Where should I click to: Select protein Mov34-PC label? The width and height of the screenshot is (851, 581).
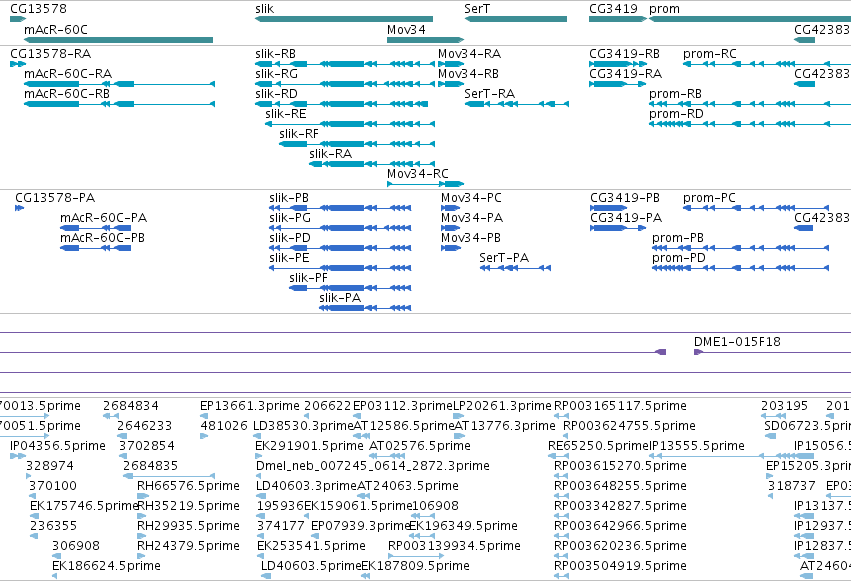[x=472, y=197]
